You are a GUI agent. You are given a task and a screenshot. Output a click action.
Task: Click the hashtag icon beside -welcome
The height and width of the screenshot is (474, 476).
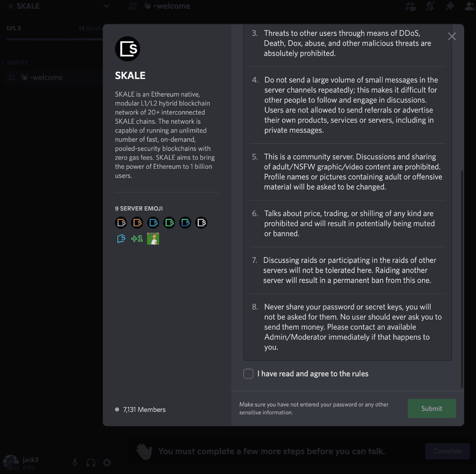point(133,6)
